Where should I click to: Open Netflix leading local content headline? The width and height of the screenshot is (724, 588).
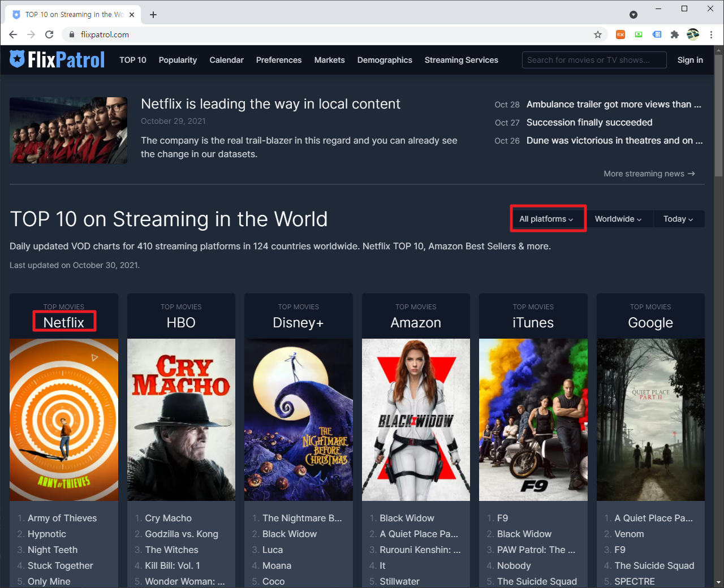(x=270, y=104)
